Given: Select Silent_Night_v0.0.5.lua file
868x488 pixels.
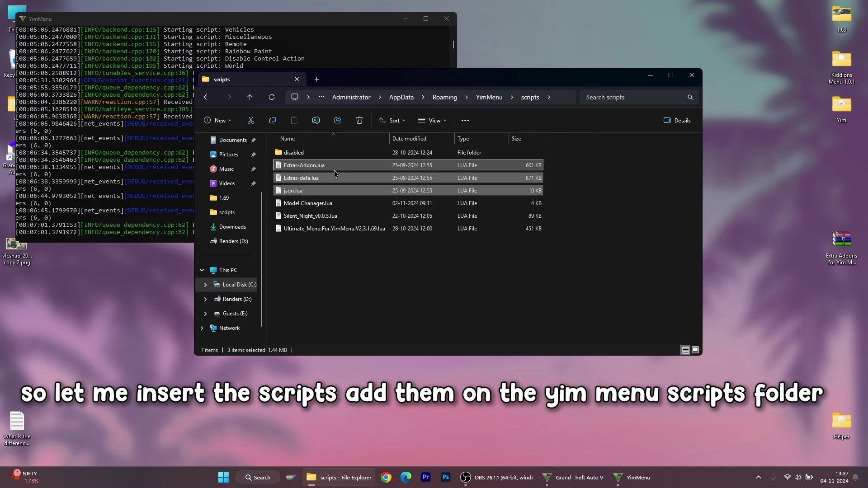Looking at the screenshot, I should (408, 216).
